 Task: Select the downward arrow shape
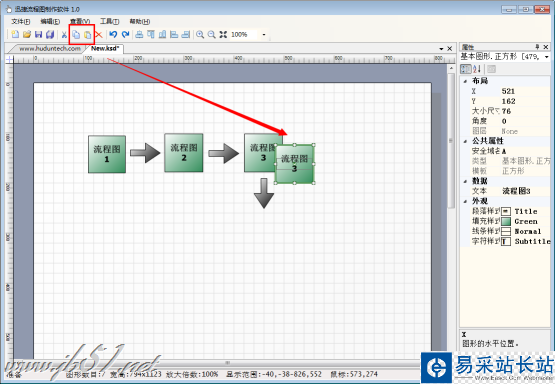coord(264,193)
